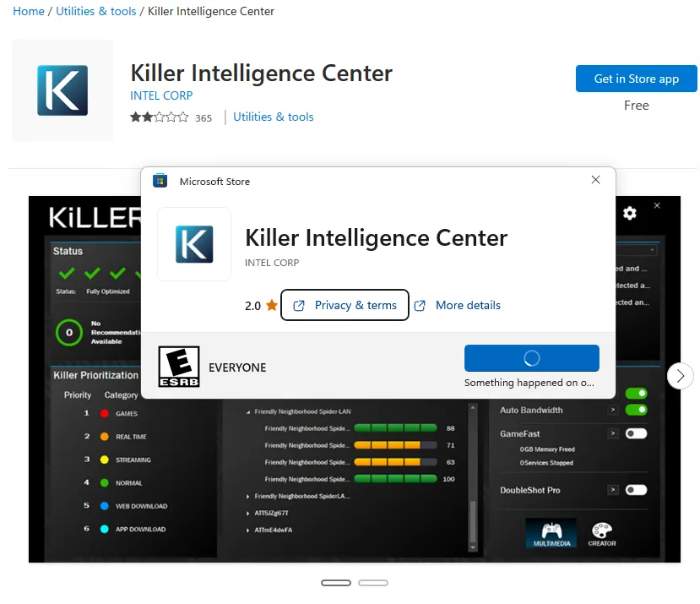Click the signal bar with value 100
The width and height of the screenshot is (700, 604).
coord(395,479)
